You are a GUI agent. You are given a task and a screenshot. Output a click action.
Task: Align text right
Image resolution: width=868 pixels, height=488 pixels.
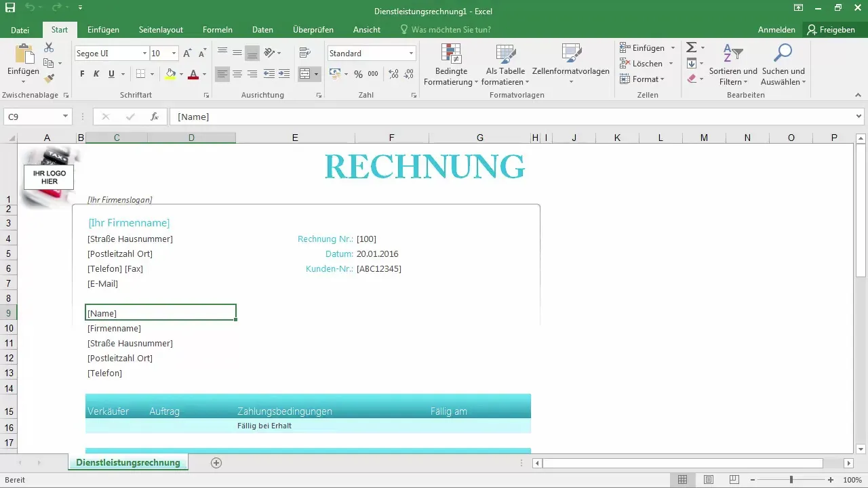(252, 74)
